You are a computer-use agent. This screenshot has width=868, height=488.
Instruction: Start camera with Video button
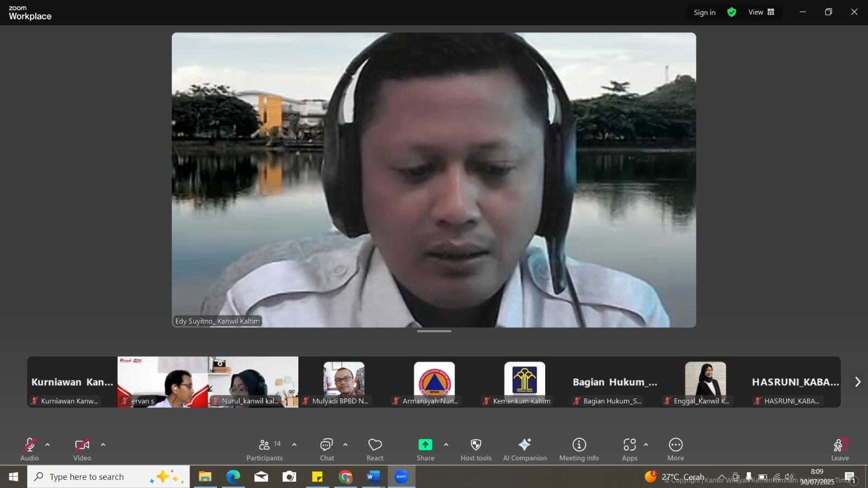[82, 450]
